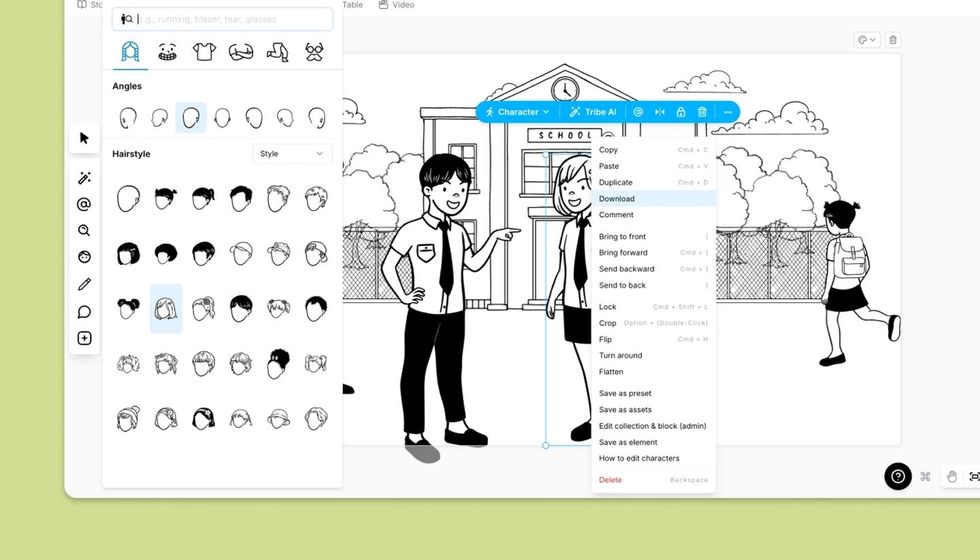This screenshot has width=980, height=560.
Task: Choose Flatten from the context menu
Action: click(x=653, y=372)
